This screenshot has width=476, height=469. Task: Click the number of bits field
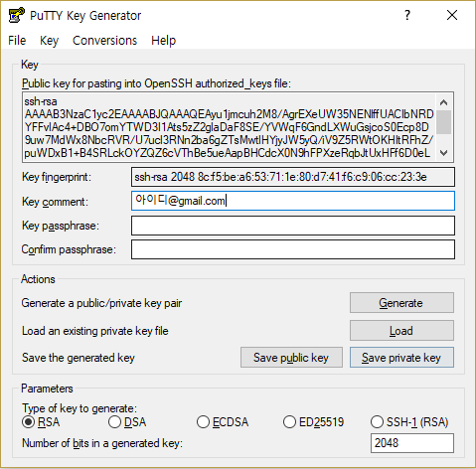412,443
